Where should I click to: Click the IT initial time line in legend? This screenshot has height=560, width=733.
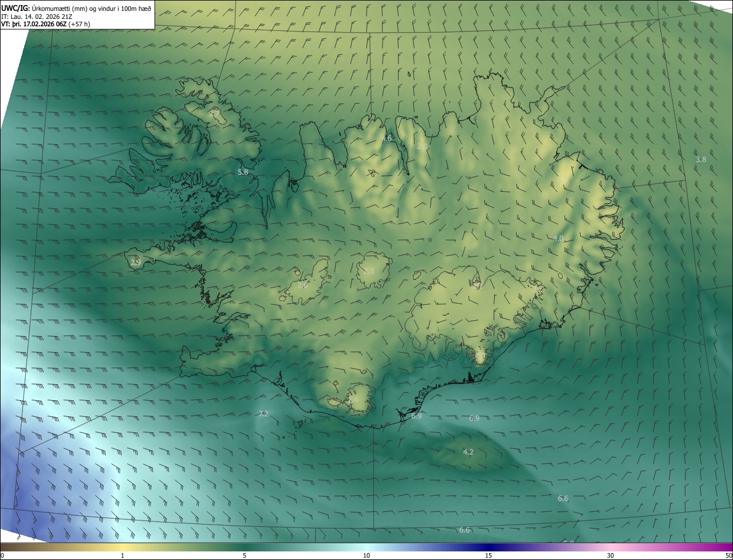click(36, 16)
